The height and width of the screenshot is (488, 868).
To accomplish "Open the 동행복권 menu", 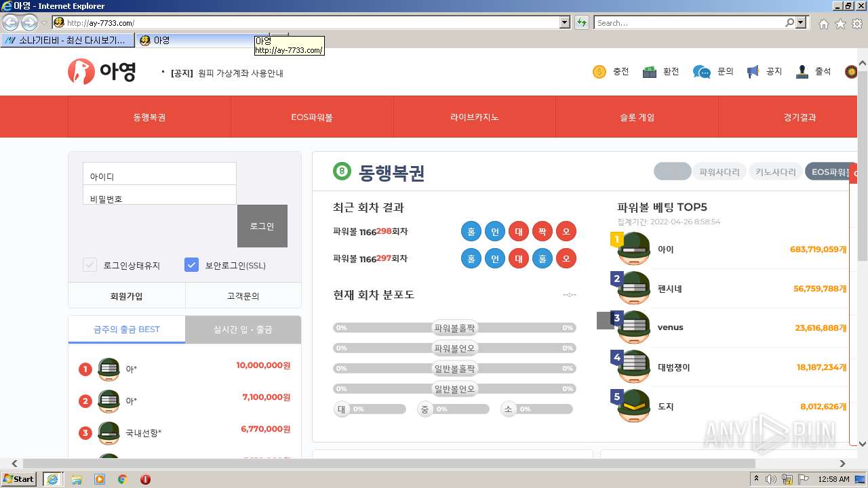I will [149, 117].
